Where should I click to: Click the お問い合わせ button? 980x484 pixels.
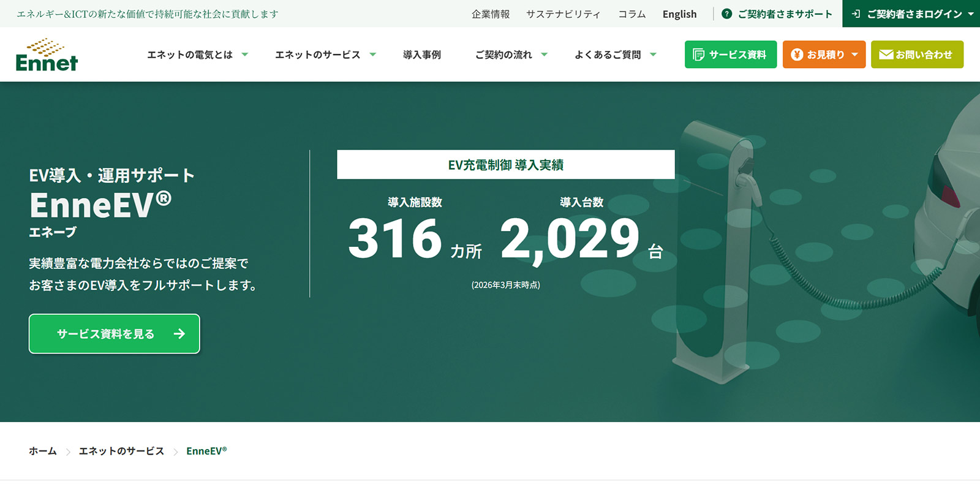coord(917,55)
